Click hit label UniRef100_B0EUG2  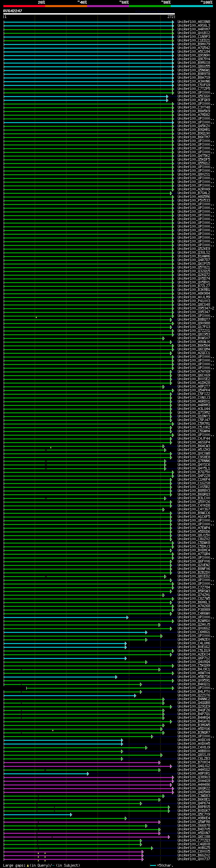pos(194,647)
